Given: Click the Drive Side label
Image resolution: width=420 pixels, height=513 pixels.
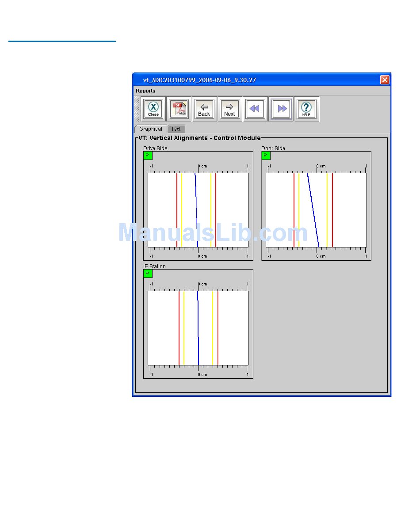Looking at the screenshot, I should point(155,148).
